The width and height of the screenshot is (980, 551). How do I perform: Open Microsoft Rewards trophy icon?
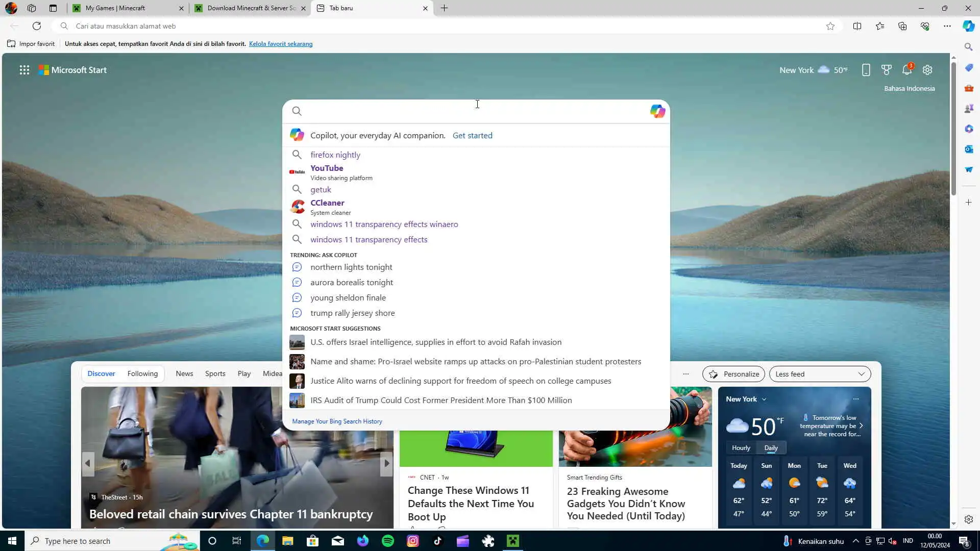[887, 70]
